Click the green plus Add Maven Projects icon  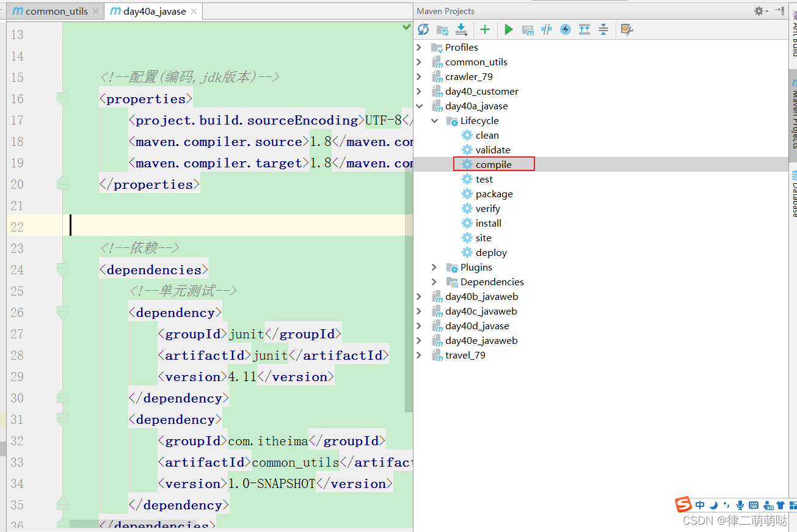click(x=485, y=29)
